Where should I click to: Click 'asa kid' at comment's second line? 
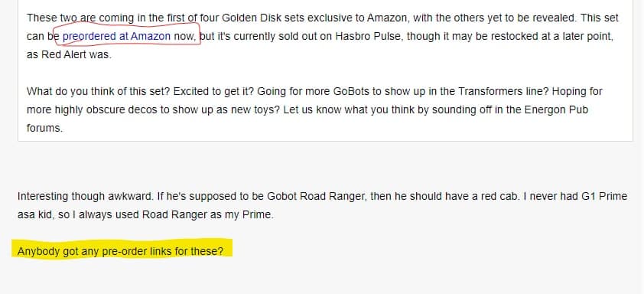(34, 214)
